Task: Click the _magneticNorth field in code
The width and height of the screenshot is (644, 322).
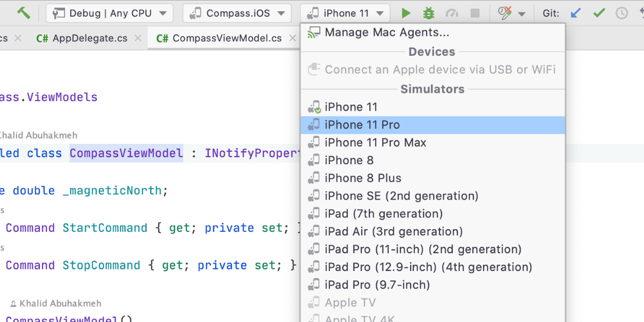Action: pos(112,191)
